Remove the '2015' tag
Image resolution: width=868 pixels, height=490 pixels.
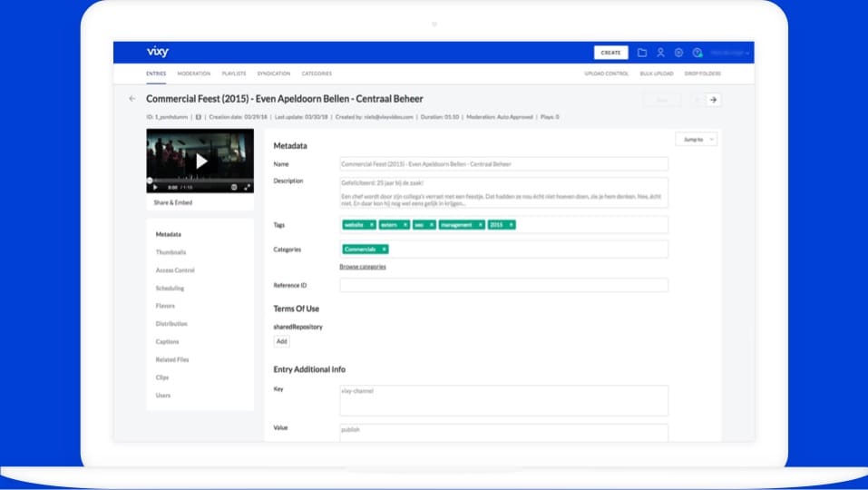pyautogui.click(x=511, y=225)
